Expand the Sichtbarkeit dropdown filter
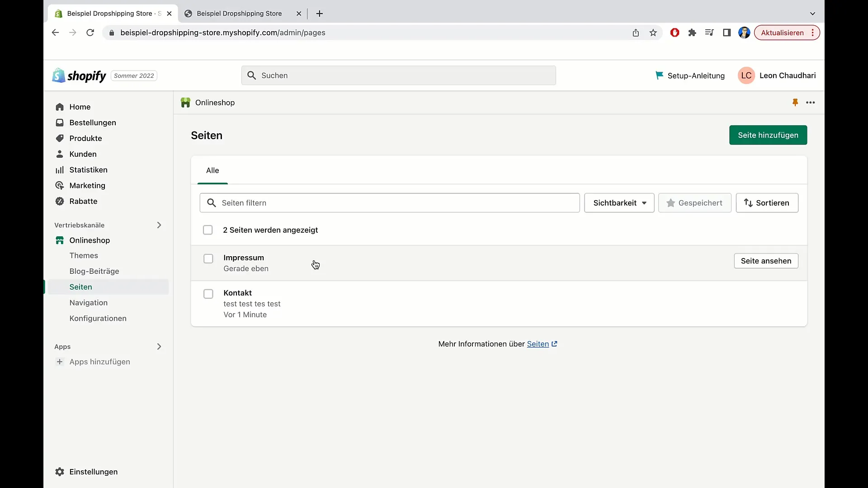The image size is (868, 488). [618, 202]
